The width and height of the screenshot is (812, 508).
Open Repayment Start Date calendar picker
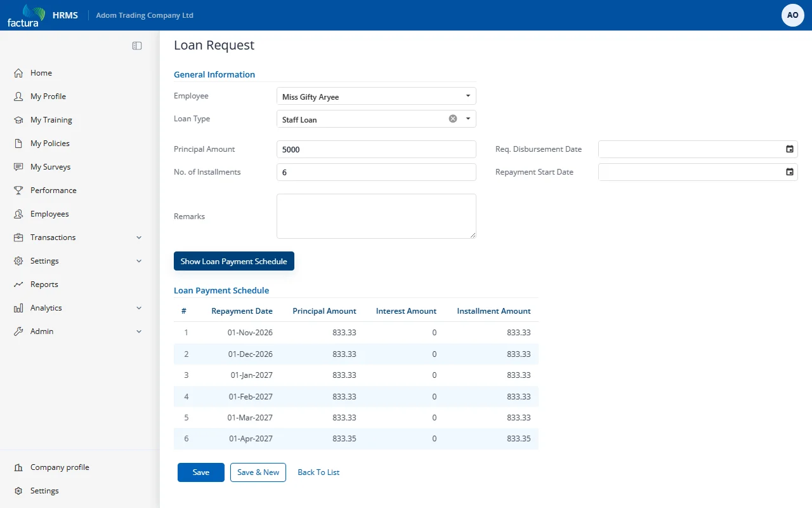790,172
